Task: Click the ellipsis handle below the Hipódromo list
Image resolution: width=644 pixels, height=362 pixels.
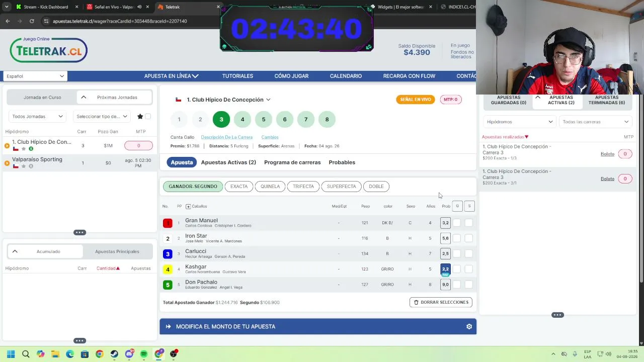Action: tap(79, 232)
